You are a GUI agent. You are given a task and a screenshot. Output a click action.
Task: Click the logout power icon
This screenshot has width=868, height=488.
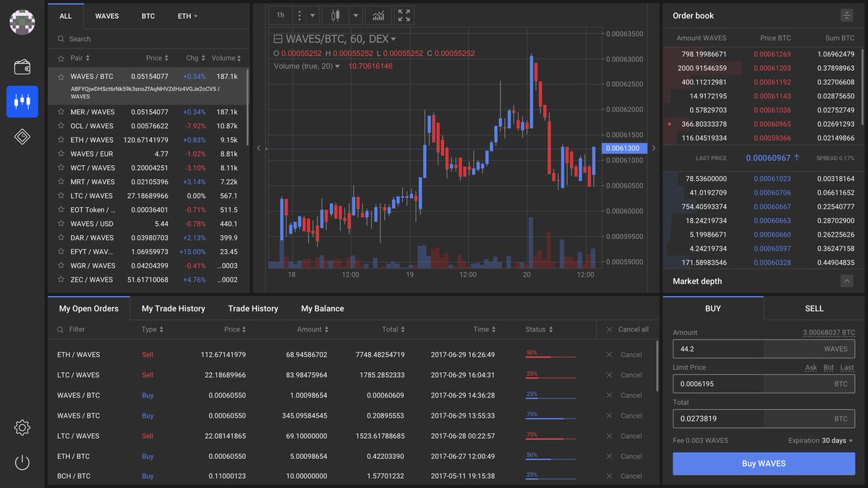(22, 462)
